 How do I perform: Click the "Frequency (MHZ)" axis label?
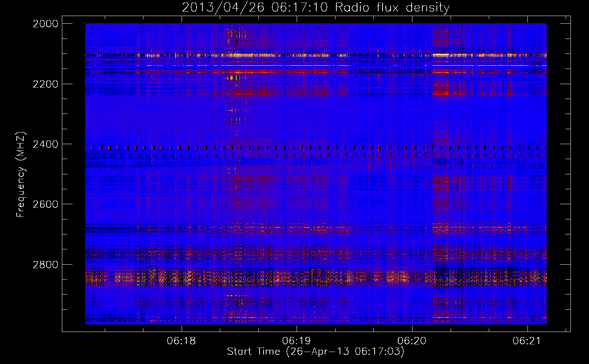[21, 174]
